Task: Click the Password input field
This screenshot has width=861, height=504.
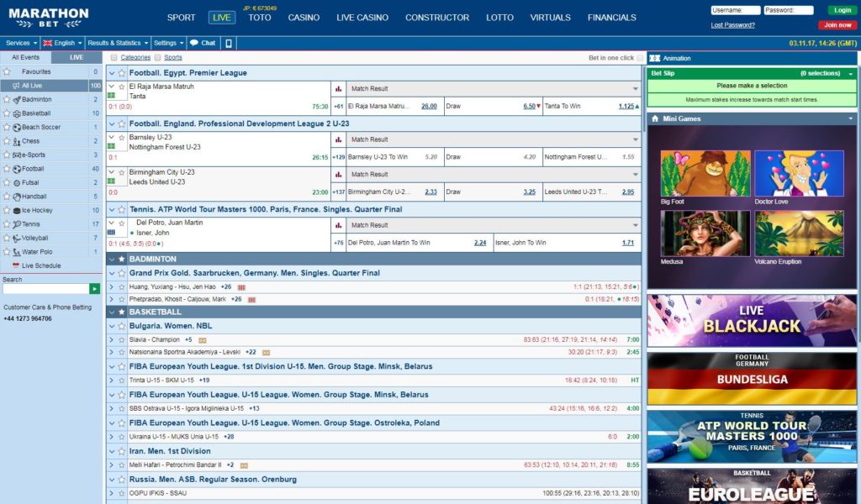Action: pos(789,10)
